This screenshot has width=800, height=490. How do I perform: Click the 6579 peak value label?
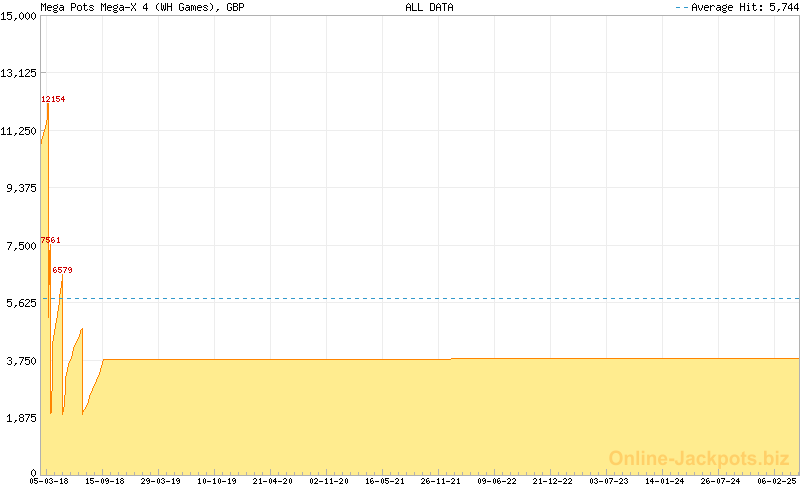point(62,270)
